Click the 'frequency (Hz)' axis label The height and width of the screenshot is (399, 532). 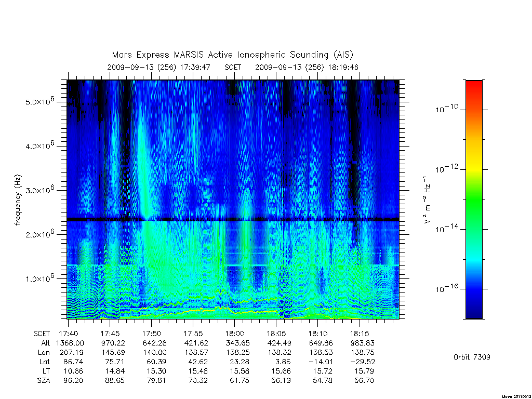click(18, 200)
